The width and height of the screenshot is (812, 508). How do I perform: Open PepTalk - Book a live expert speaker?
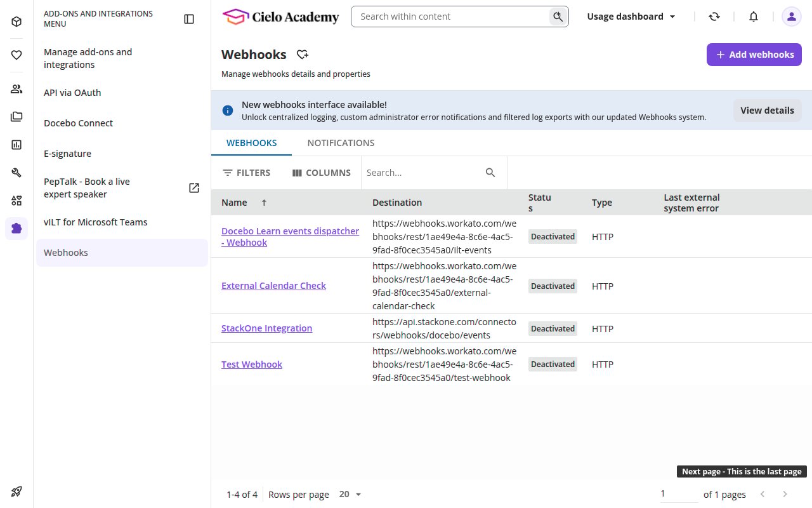(122, 188)
